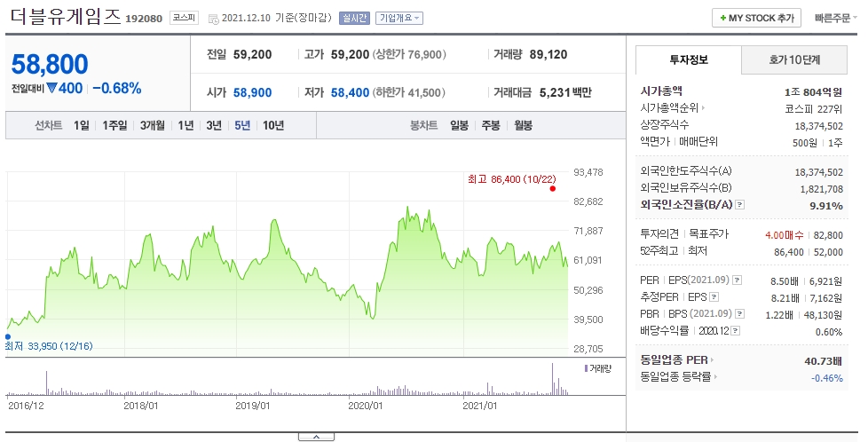Click the 더블유게임즈 stock title
Screen dimensions: 868x442
coord(66,17)
